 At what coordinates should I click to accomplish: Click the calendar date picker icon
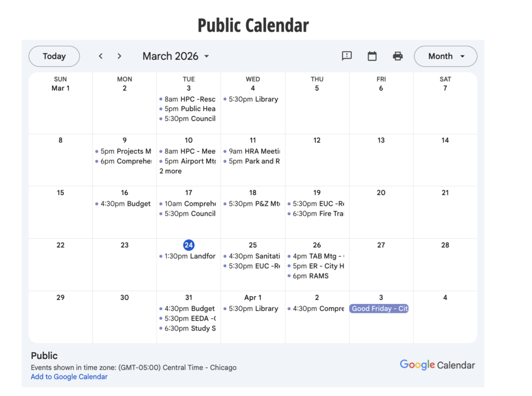coord(372,56)
